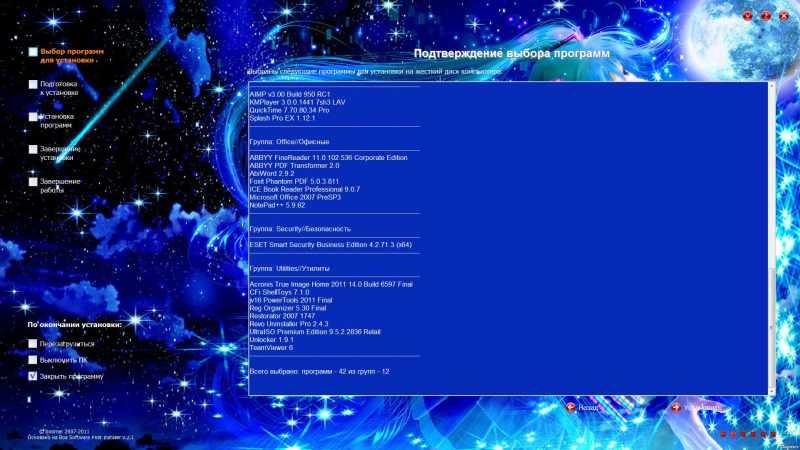Tick the 'Завершение установки' step box

33,149
